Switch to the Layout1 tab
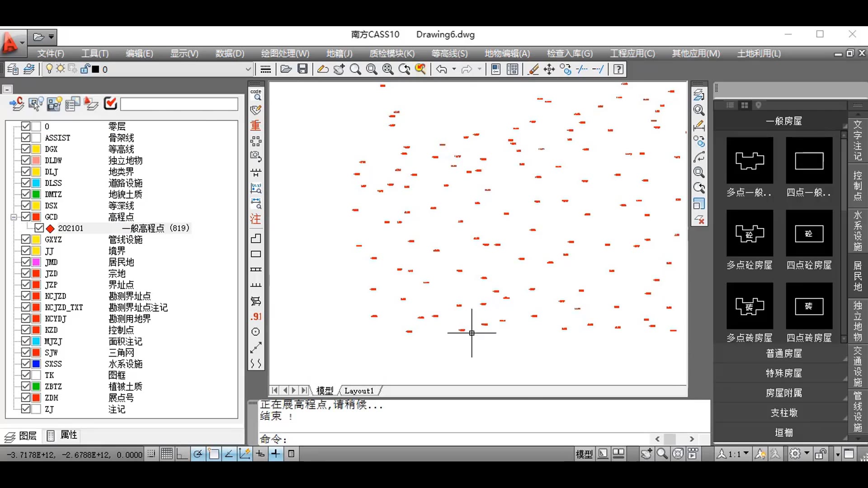This screenshot has height=488, width=868. (359, 390)
